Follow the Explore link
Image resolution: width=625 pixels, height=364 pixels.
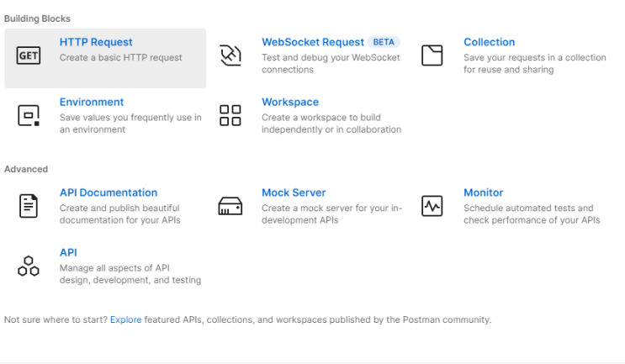(x=126, y=319)
